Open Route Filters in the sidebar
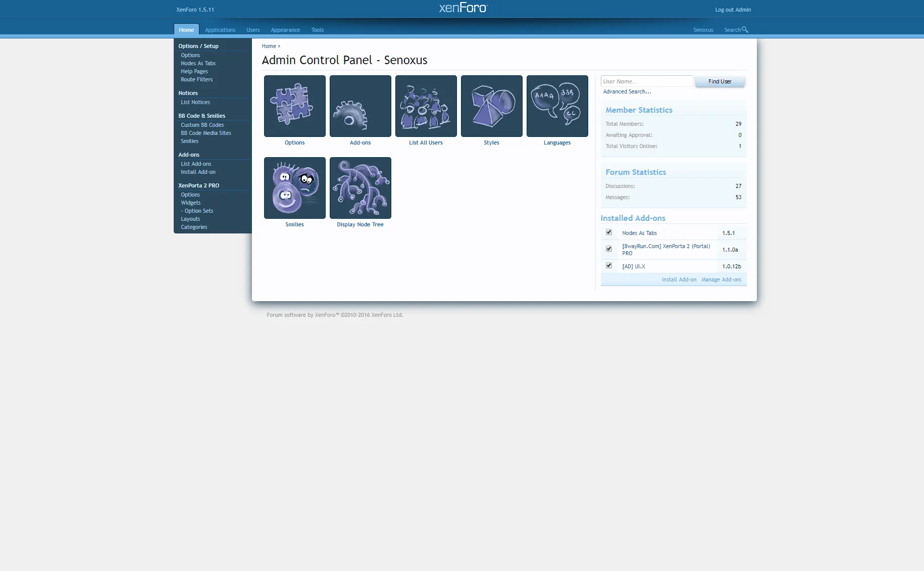The image size is (924, 571). [197, 80]
